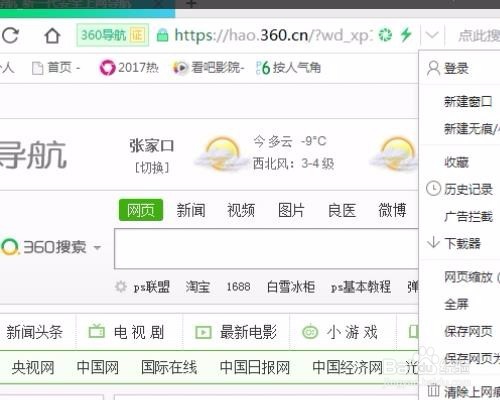The height and width of the screenshot is (400, 500).
Task: Click the green padlock security icon
Action: pos(162,35)
